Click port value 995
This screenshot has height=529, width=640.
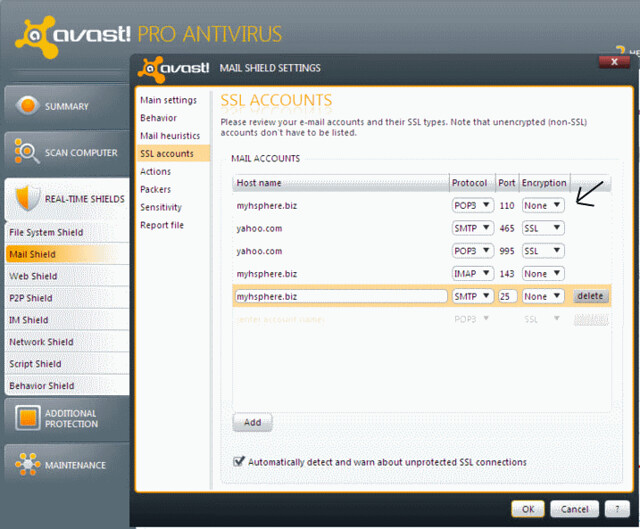tap(507, 251)
